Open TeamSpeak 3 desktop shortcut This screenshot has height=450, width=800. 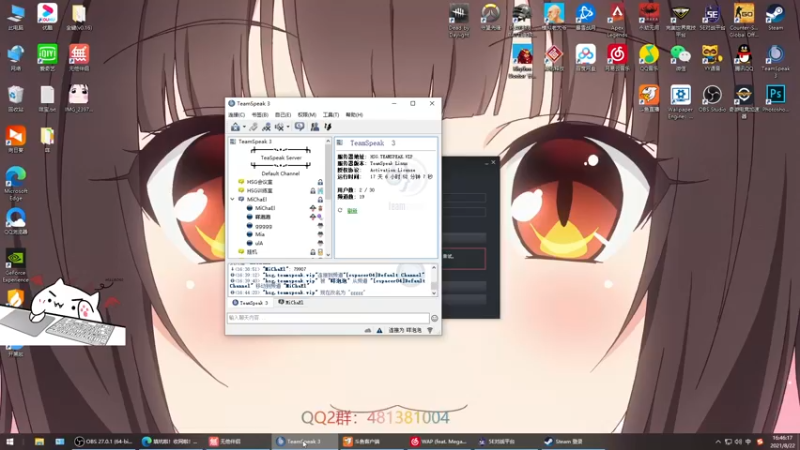775,61
